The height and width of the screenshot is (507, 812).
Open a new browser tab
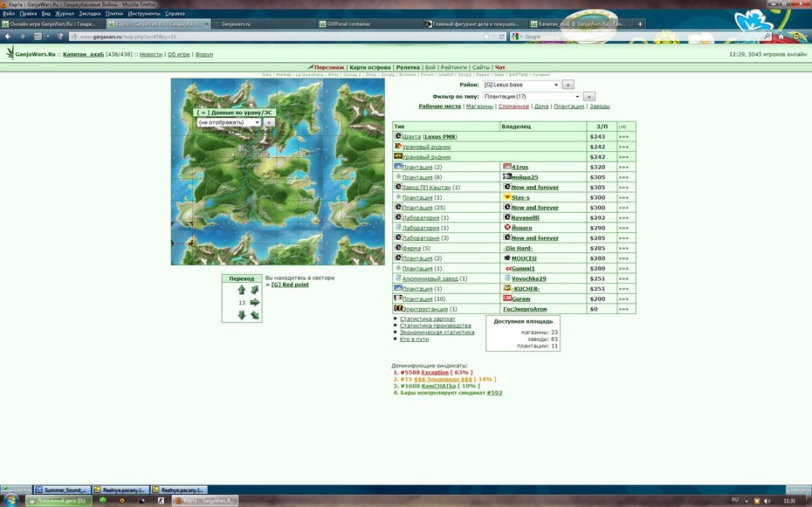click(640, 24)
